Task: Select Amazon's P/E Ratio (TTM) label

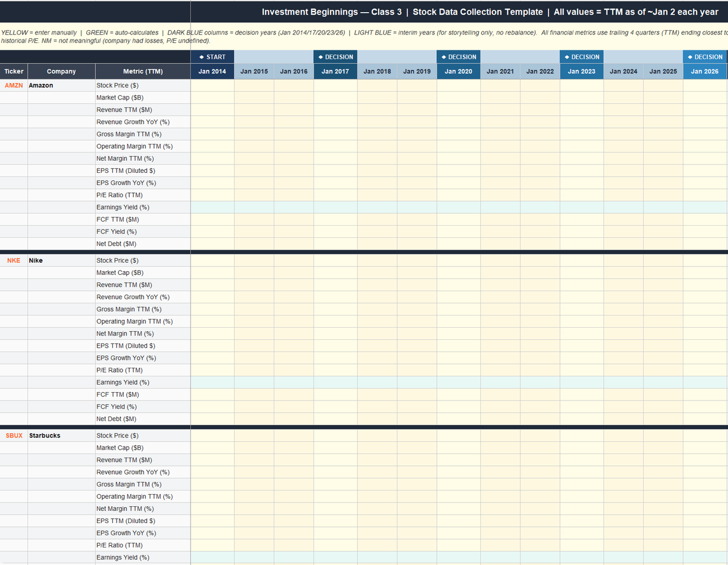Action: [x=143, y=195]
